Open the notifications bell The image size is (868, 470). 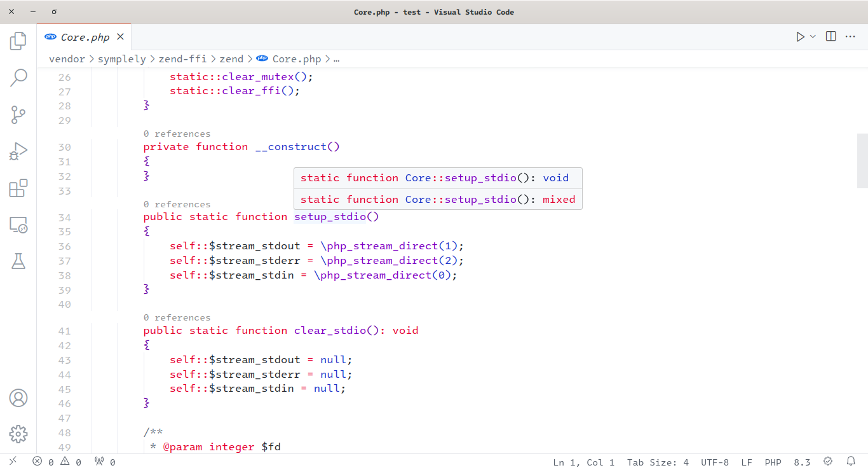(x=851, y=462)
